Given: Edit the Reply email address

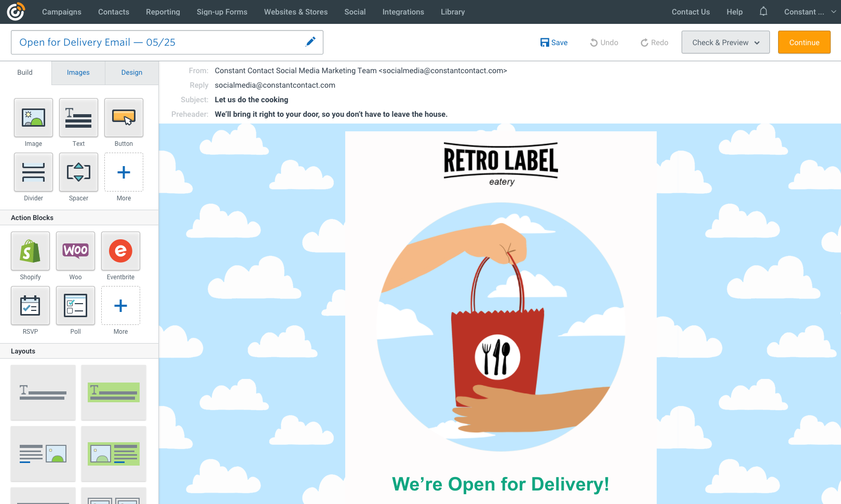Looking at the screenshot, I should [275, 85].
